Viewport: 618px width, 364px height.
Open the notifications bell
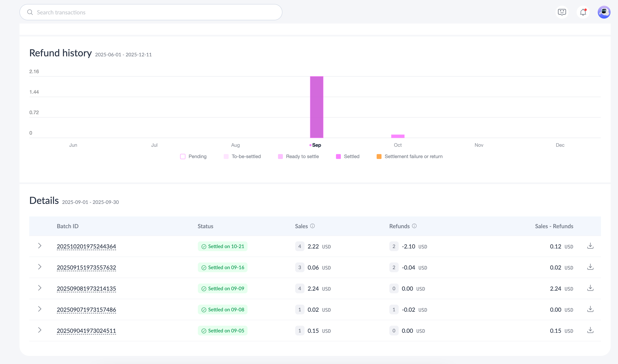click(x=583, y=12)
